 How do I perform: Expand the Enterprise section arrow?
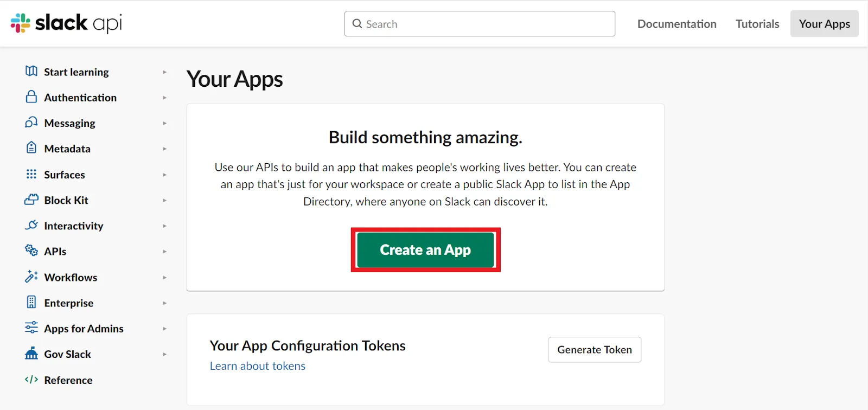[164, 303]
